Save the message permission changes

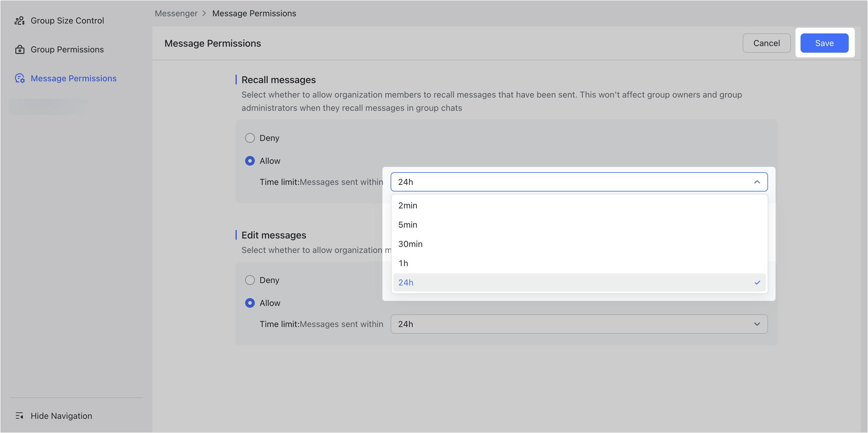coord(824,43)
